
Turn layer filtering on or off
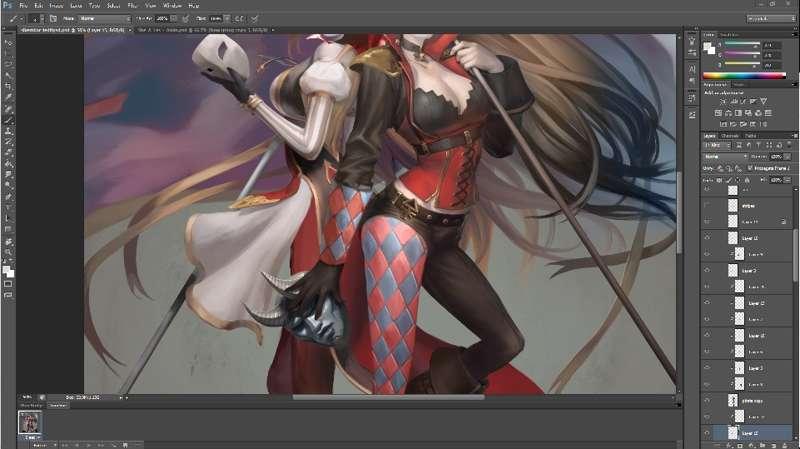[789, 145]
